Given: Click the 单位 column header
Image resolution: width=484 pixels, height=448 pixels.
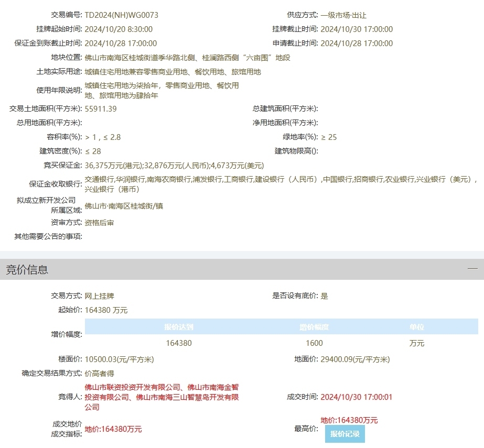Looking at the screenshot, I should pos(417,327).
